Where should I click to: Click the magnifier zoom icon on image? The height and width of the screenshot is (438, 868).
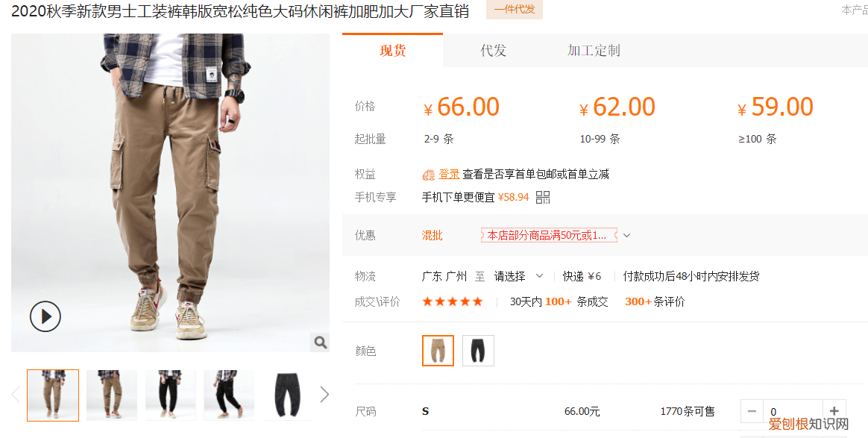321,342
